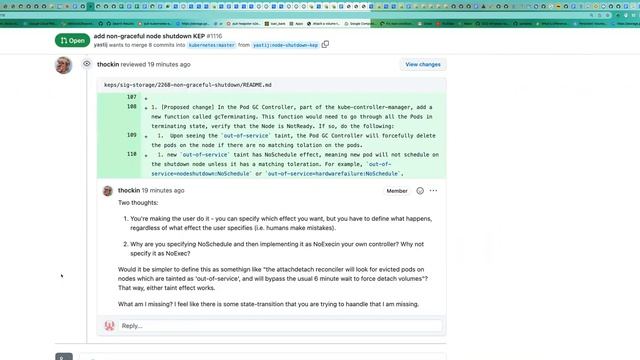Screen dimensions: 640x360
Task: Click the pull request number #1116
Action: [x=214, y=36]
